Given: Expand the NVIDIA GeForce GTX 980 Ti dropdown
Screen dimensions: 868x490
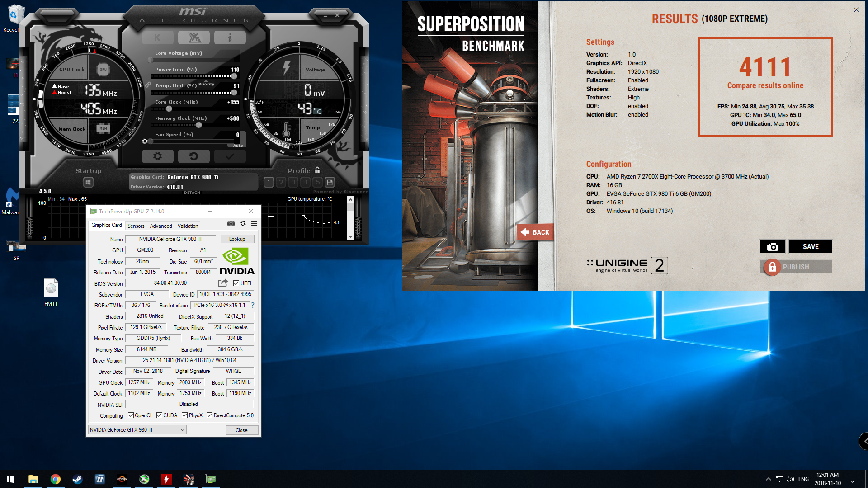Looking at the screenshot, I should pyautogui.click(x=137, y=430).
